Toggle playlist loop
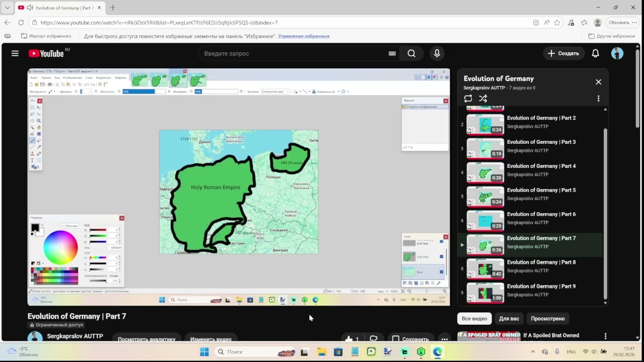The width and height of the screenshot is (644, 362). coord(468,99)
